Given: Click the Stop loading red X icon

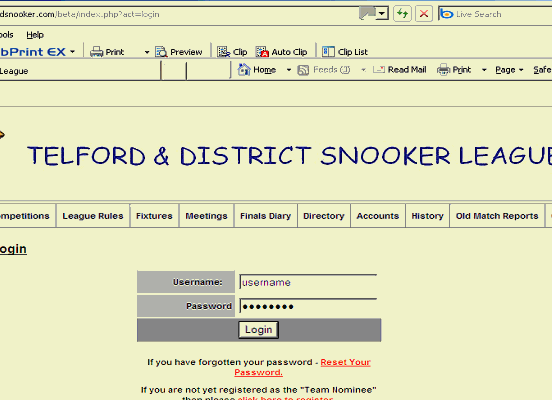Looking at the screenshot, I should tap(424, 14).
